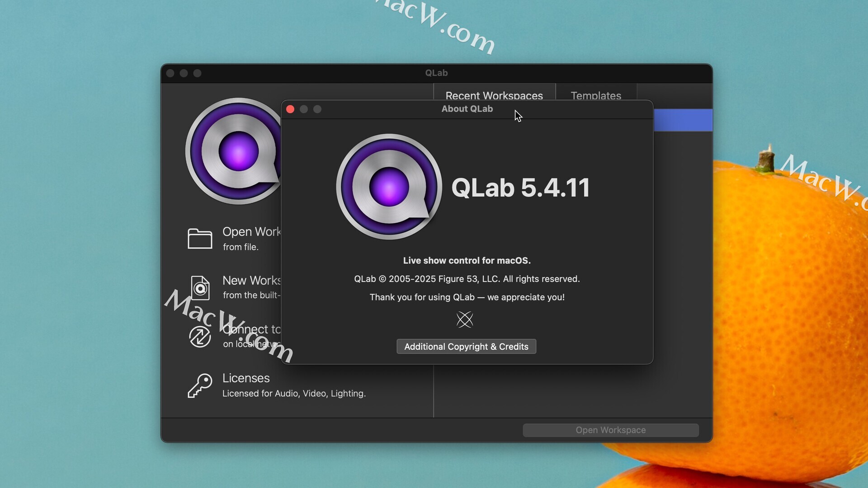Click the Additional Copyright & Credits button
Image resolution: width=868 pixels, height=488 pixels.
[466, 347]
